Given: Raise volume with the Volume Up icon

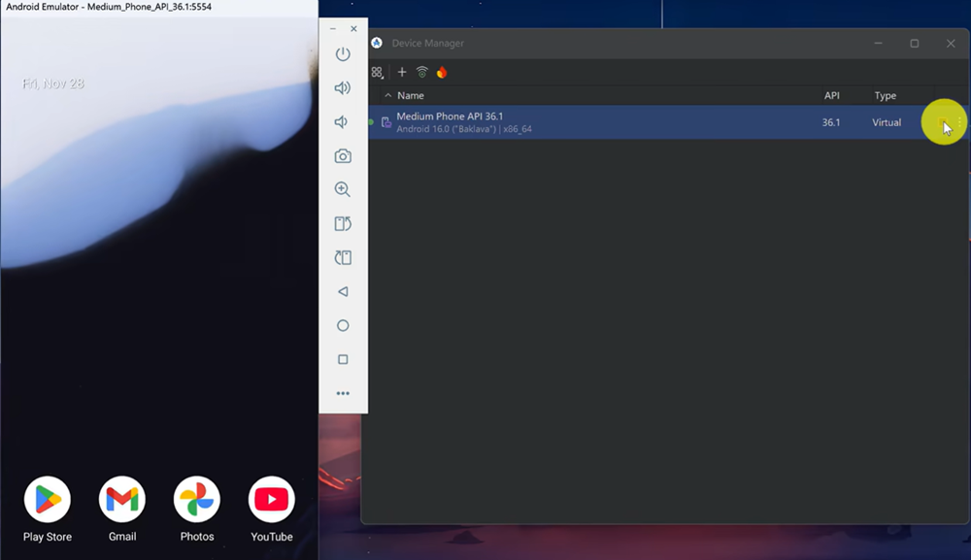Looking at the screenshot, I should pos(343,88).
